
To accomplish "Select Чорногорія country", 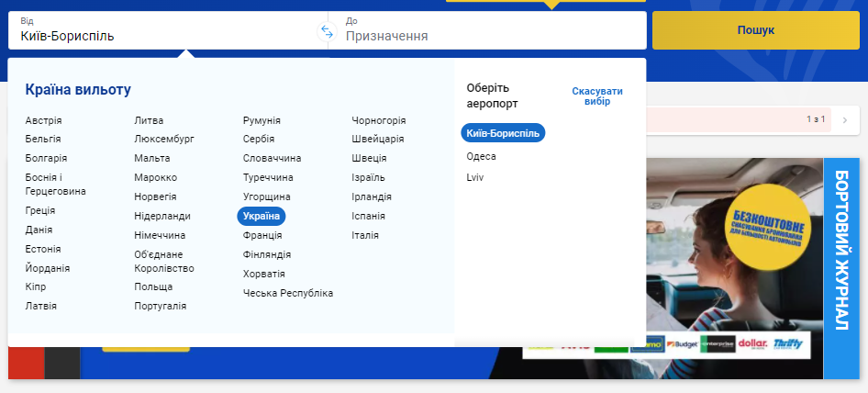I will (x=379, y=120).
